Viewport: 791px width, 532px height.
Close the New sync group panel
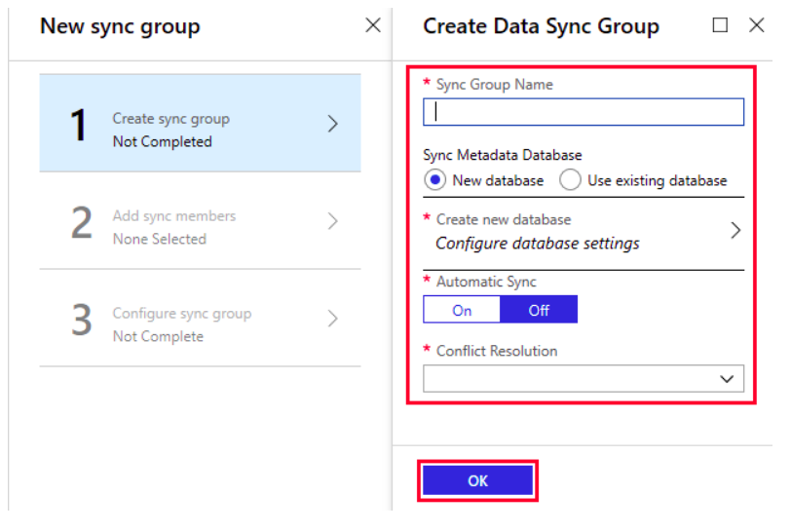[372, 26]
